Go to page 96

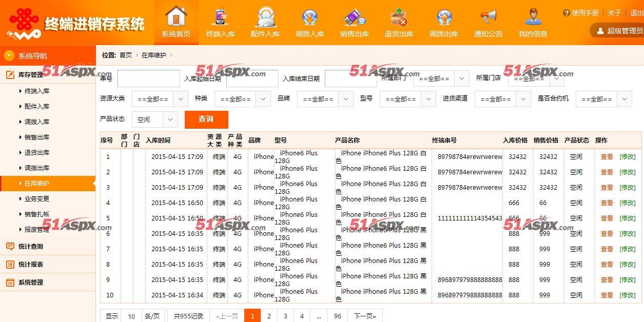[338, 316]
